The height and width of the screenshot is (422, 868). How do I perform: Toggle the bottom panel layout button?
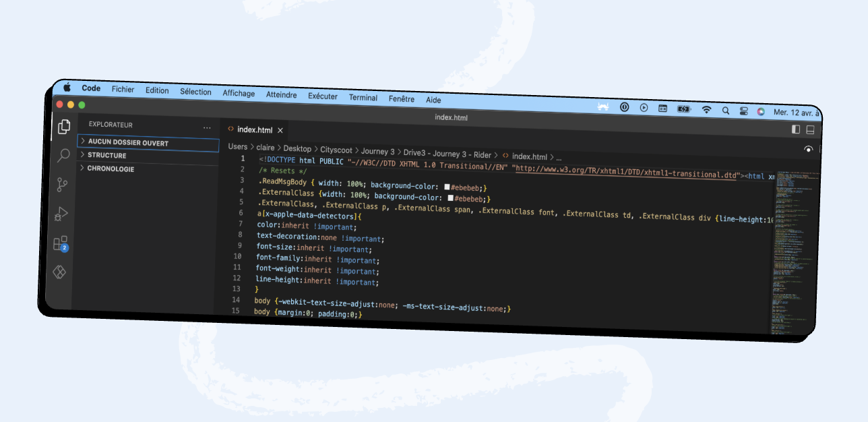[811, 130]
